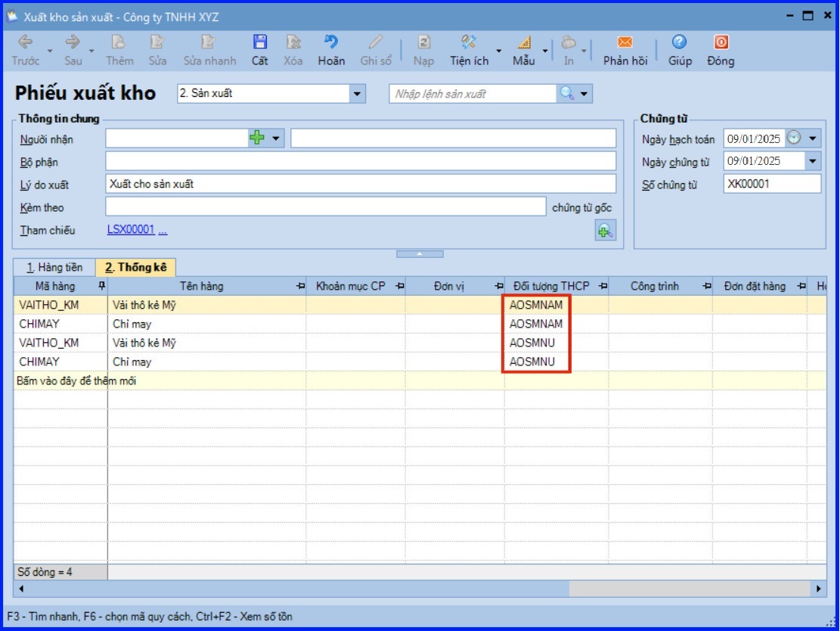Click the Mẫu template icon

tap(523, 43)
